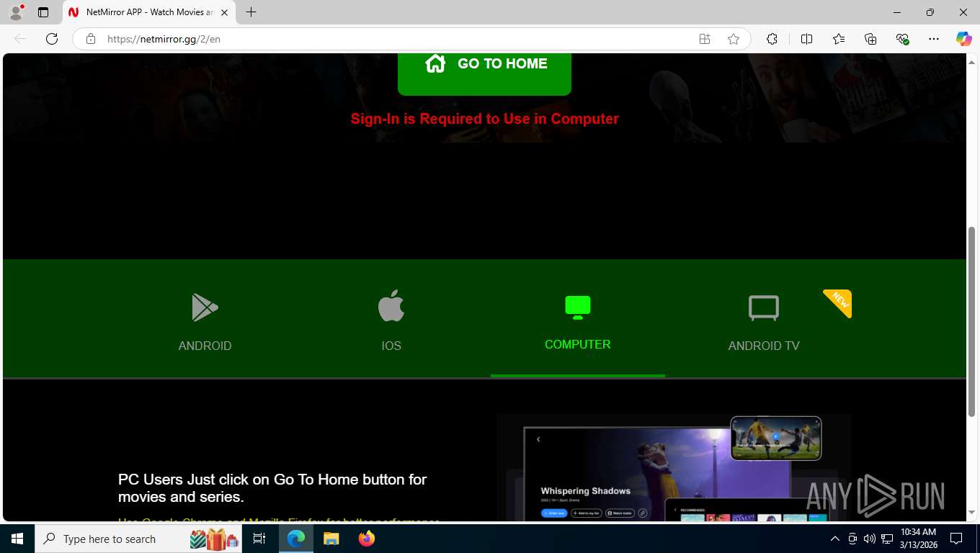The width and height of the screenshot is (980, 553).
Task: Click the Whispering Shadows preview image
Action: point(674,467)
